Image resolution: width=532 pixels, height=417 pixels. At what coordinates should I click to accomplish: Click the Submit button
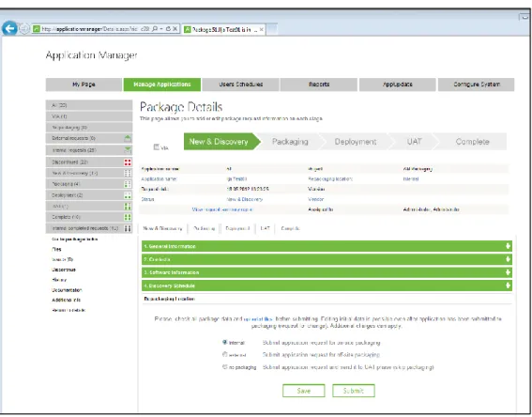(x=354, y=391)
